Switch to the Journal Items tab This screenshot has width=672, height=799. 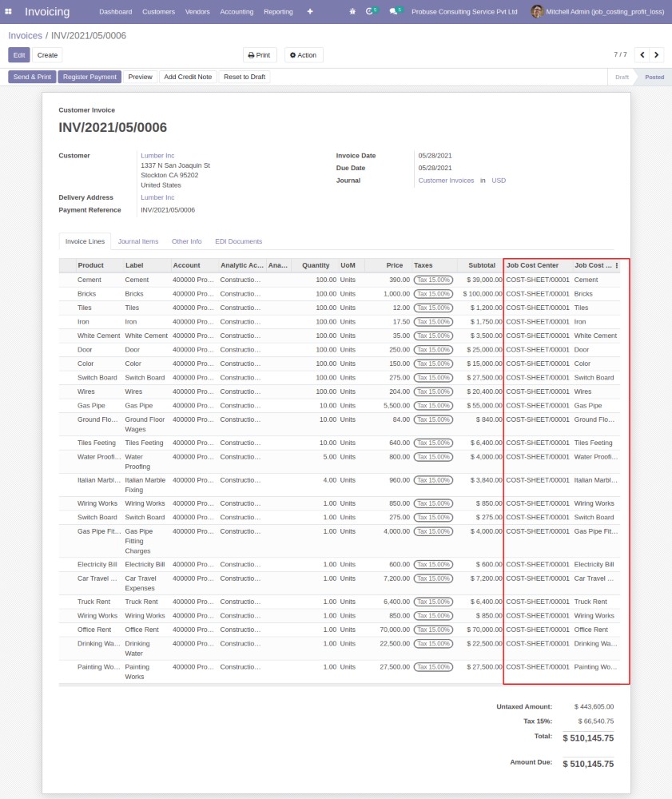(x=138, y=241)
